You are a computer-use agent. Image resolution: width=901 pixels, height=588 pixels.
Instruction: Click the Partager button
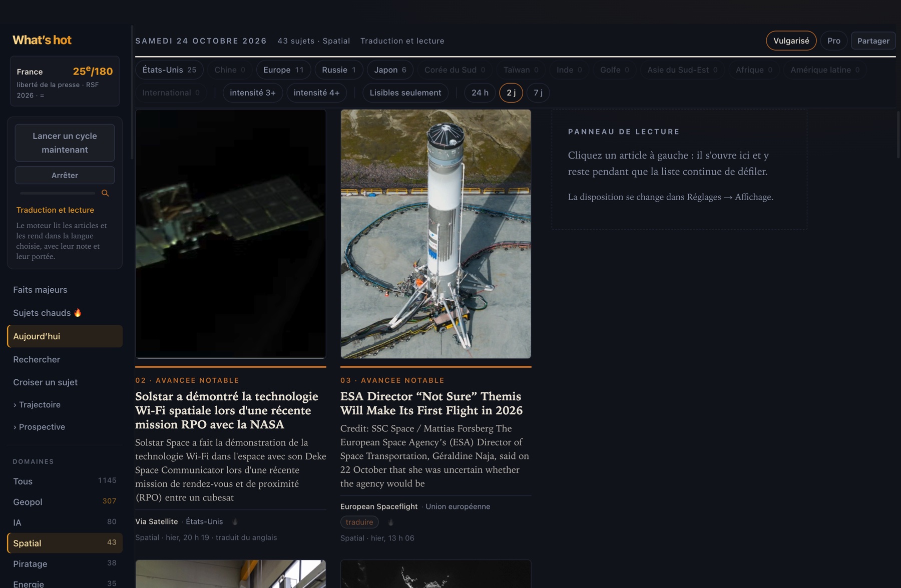pyautogui.click(x=873, y=41)
